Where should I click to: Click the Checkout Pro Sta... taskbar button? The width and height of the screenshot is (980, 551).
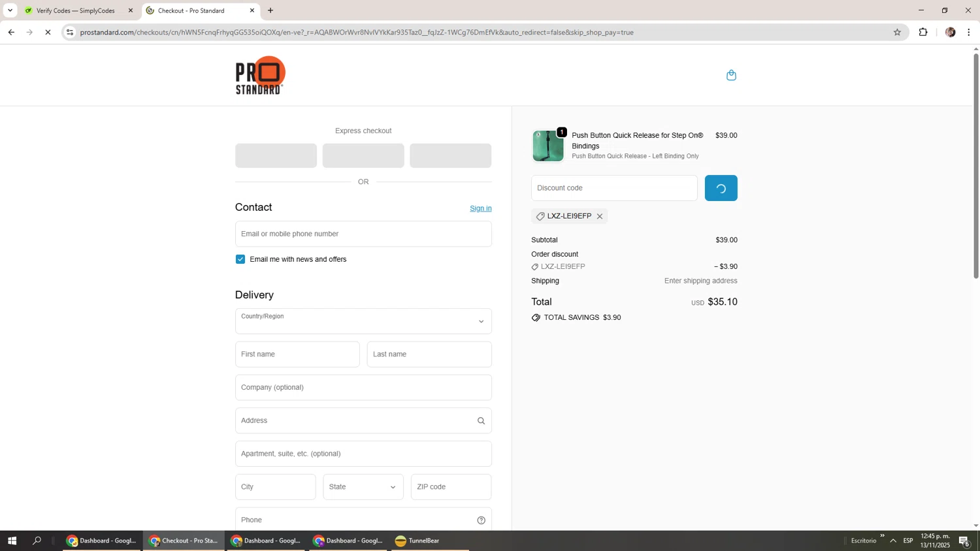coord(184,541)
